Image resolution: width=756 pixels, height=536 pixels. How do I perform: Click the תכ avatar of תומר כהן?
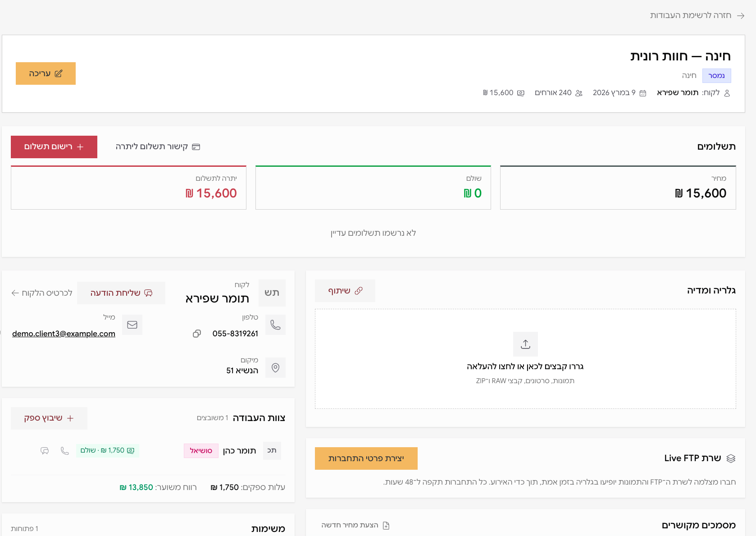[272, 451]
